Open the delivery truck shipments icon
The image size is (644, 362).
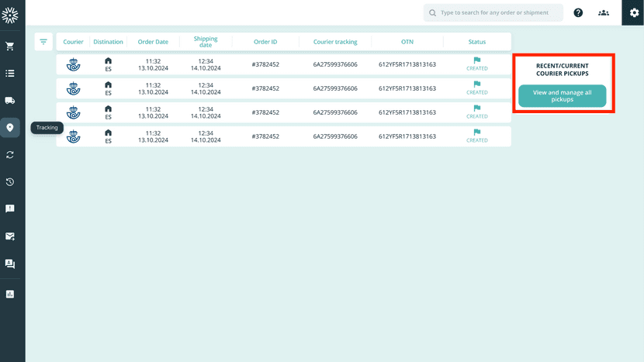10,101
